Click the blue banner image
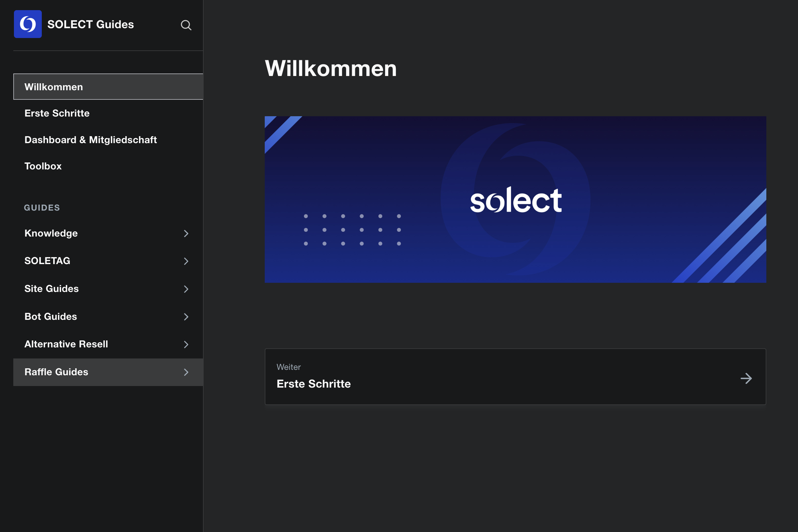Screen dimensions: 798x532 [516, 199]
